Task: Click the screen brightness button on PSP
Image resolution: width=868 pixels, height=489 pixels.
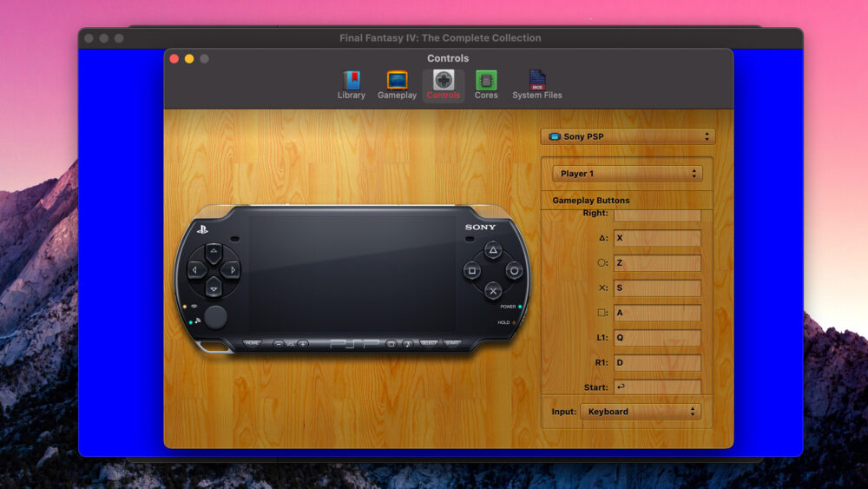Action: pos(391,344)
